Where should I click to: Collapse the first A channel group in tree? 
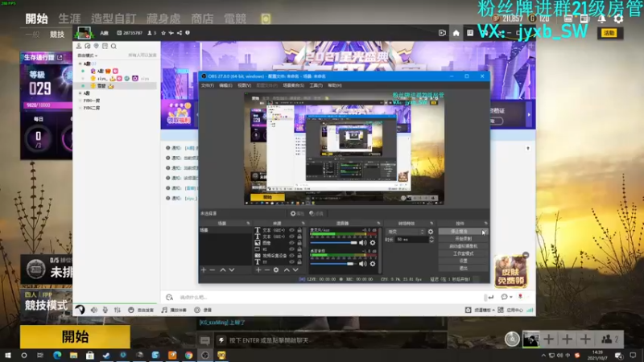(80, 64)
